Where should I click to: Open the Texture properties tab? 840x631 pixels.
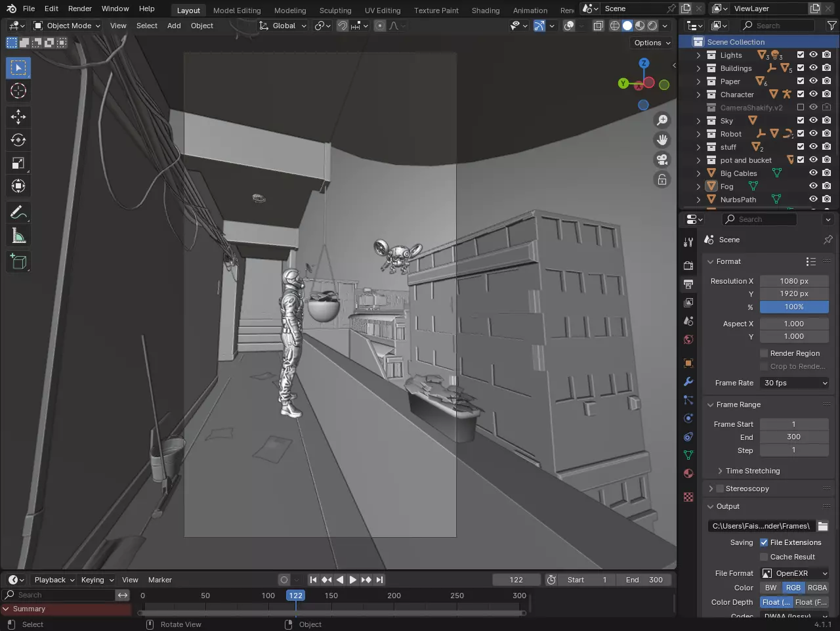[x=688, y=497]
